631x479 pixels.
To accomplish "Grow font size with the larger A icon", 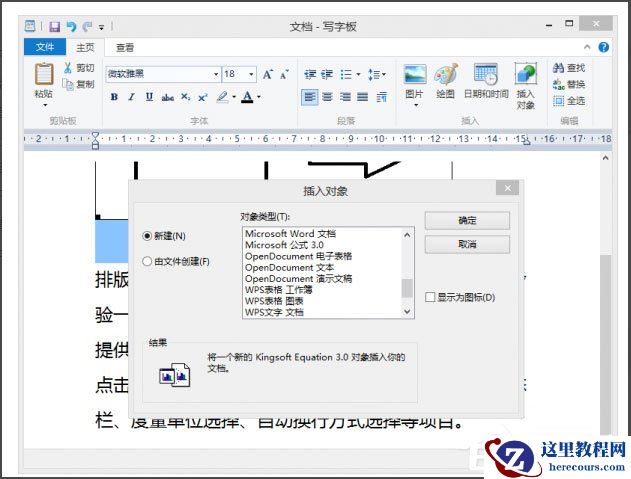I will (x=268, y=74).
